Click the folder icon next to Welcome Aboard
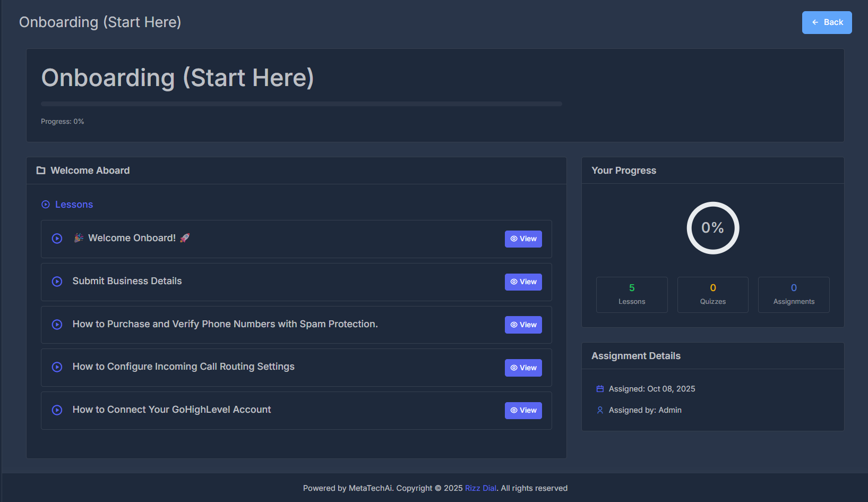 pos(41,170)
